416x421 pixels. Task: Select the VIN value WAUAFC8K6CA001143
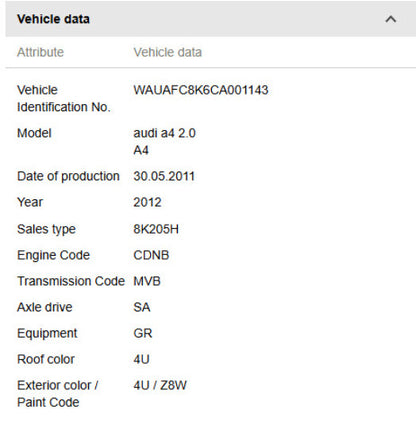tap(201, 90)
